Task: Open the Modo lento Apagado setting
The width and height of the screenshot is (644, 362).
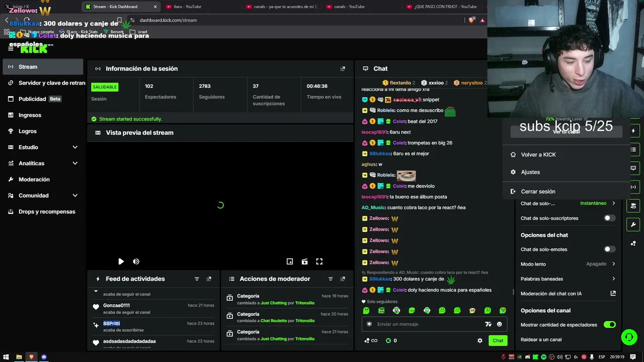Action: pos(568,264)
